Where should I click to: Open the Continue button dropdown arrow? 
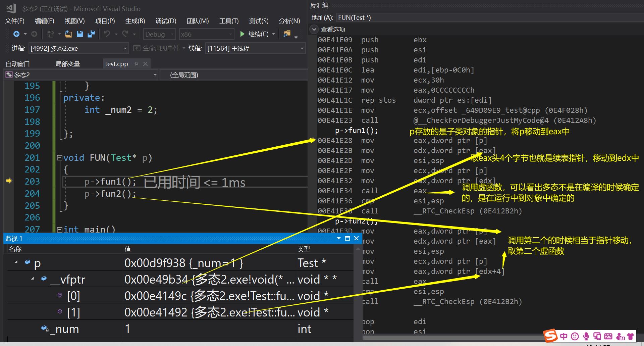pyautogui.click(x=273, y=34)
